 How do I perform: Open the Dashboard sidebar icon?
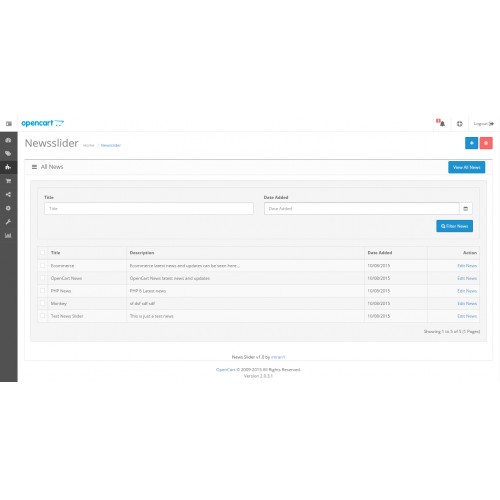[8, 140]
